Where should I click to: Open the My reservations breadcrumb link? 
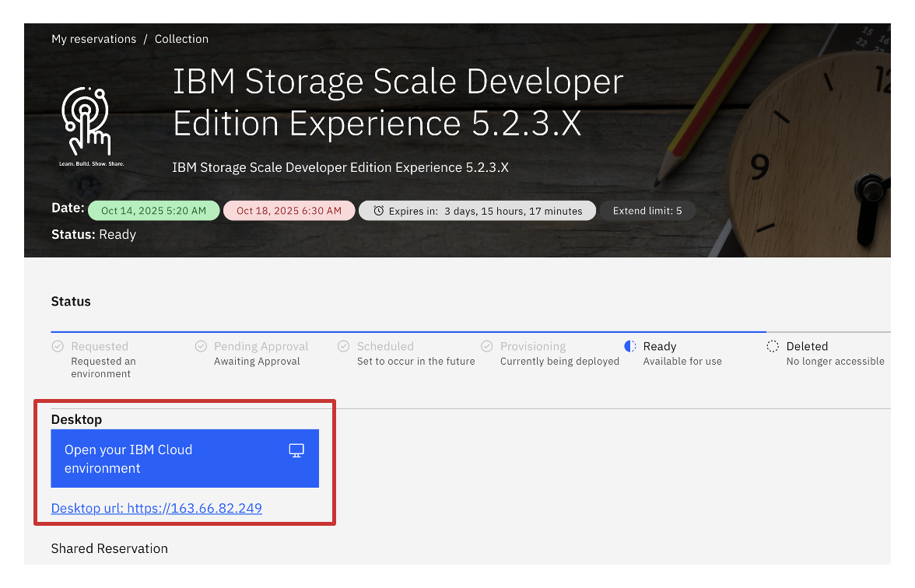coord(93,39)
